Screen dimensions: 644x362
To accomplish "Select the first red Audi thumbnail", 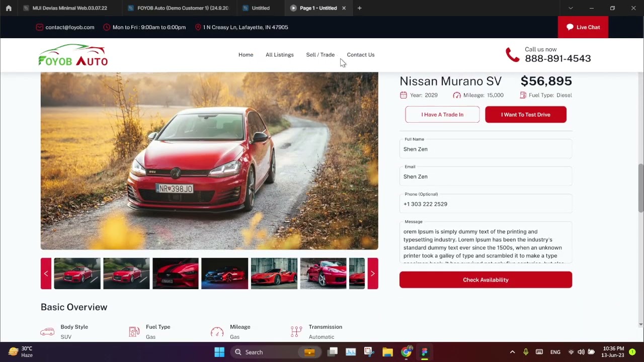I will [77, 274].
